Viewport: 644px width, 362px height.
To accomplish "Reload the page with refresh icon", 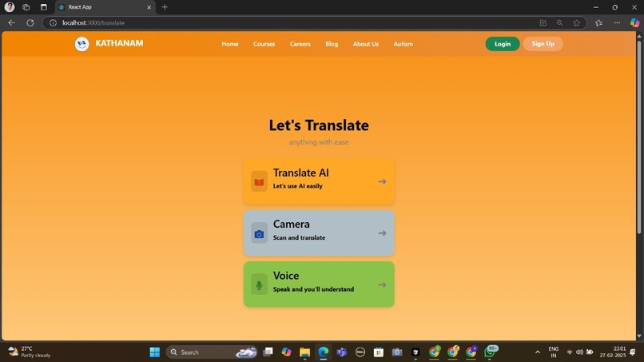I will (x=30, y=23).
